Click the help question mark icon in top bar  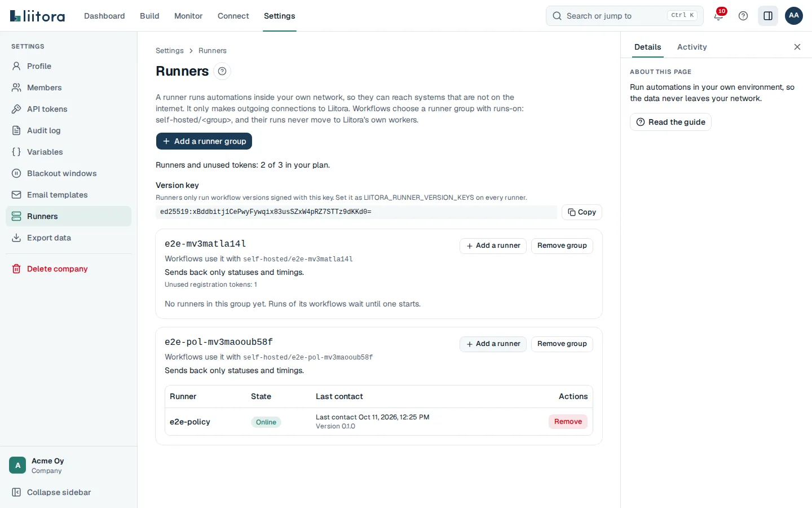pyautogui.click(x=743, y=16)
